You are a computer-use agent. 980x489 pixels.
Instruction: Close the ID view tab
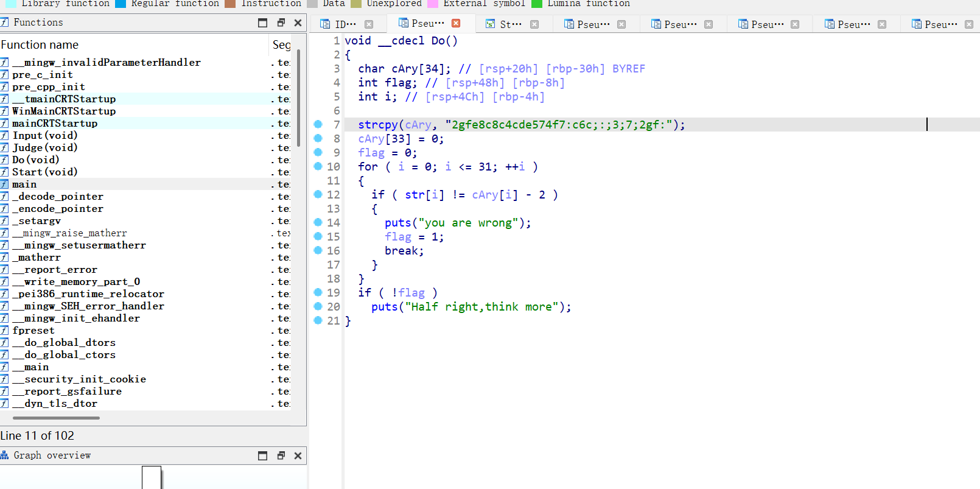point(369,24)
